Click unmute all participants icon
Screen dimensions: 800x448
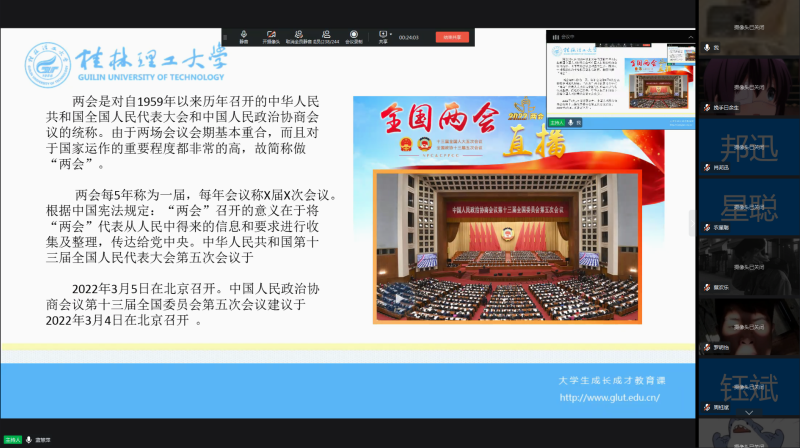click(299, 37)
